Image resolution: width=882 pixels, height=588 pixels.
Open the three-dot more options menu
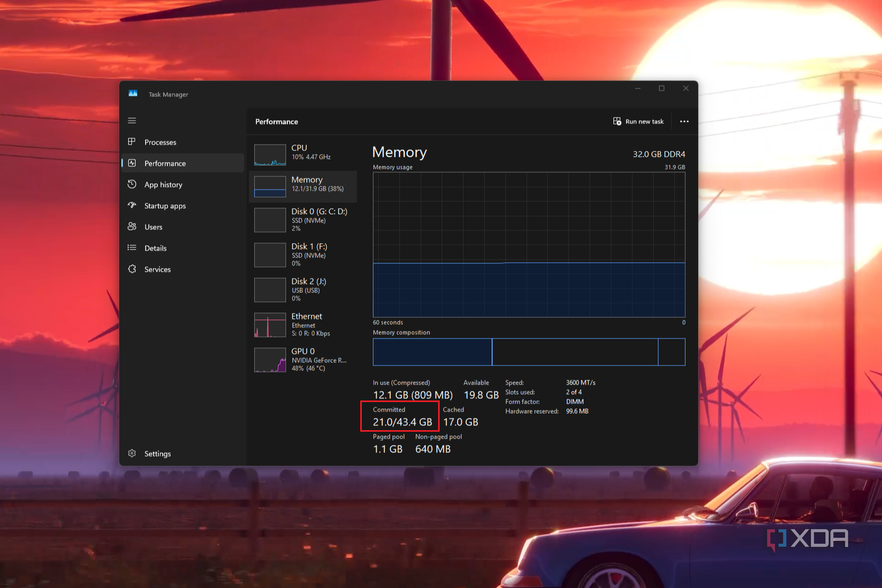[684, 121]
